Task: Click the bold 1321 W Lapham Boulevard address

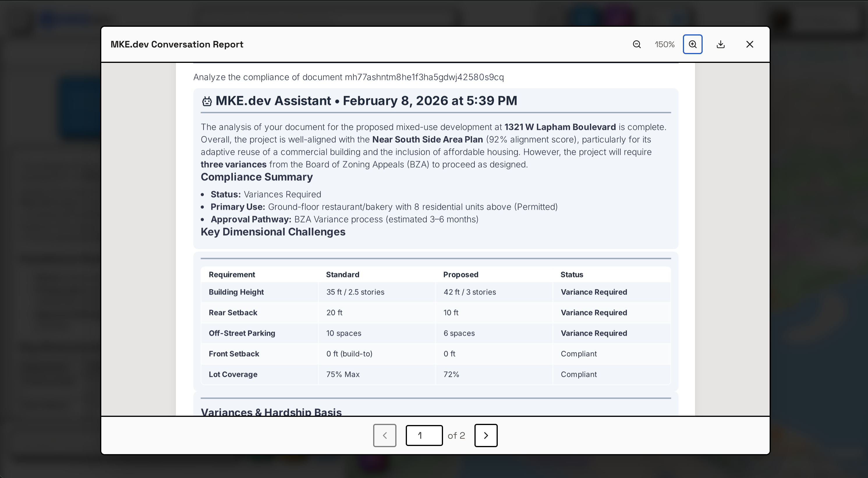Action: (560, 127)
